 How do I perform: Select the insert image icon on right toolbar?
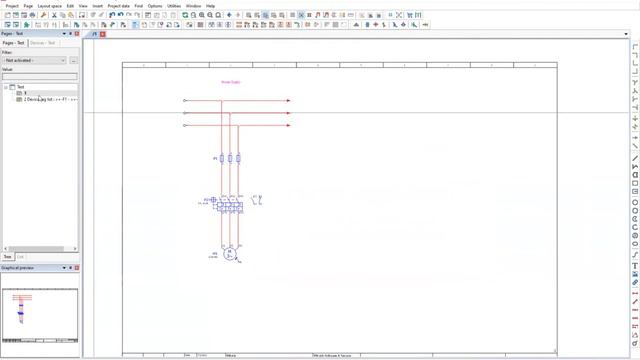click(x=635, y=274)
